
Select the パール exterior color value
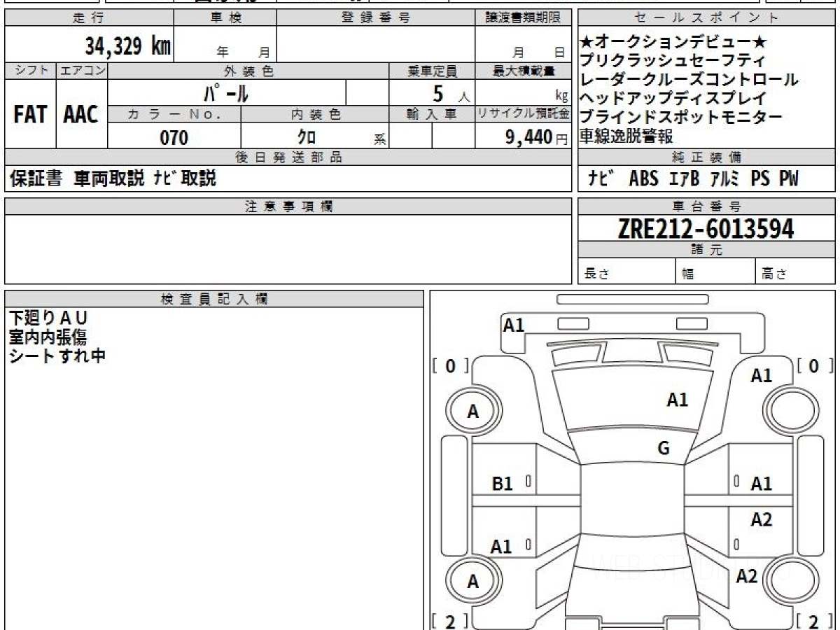(226, 92)
